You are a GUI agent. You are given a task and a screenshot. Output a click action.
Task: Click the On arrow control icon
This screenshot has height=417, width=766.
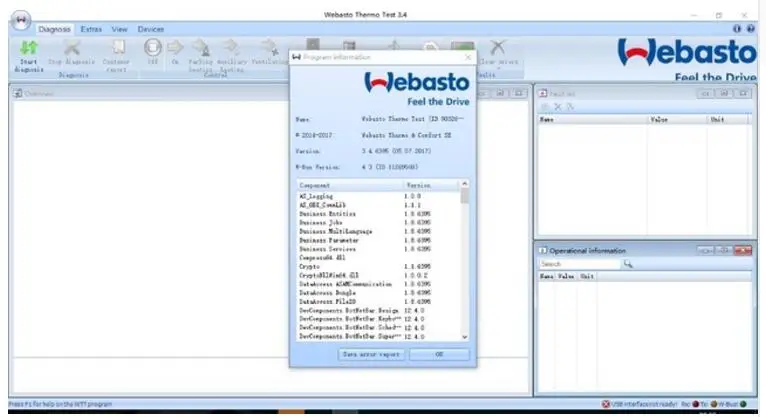click(175, 47)
